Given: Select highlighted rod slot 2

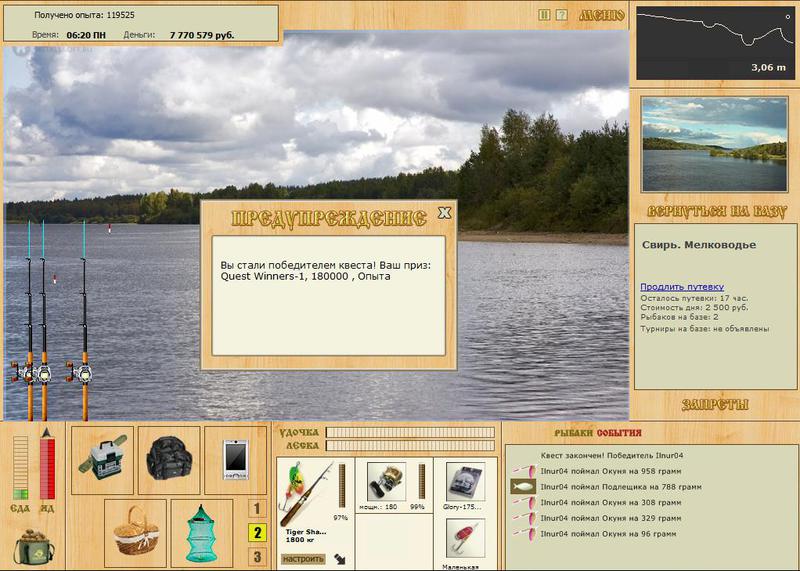Looking at the screenshot, I should click(x=257, y=533).
